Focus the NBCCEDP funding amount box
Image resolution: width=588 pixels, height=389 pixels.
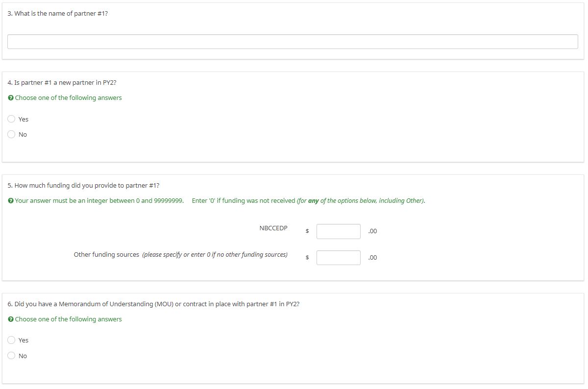338,231
